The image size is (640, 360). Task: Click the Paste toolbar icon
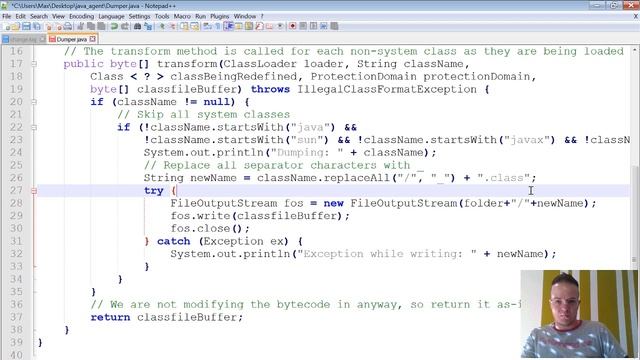tap(101, 26)
